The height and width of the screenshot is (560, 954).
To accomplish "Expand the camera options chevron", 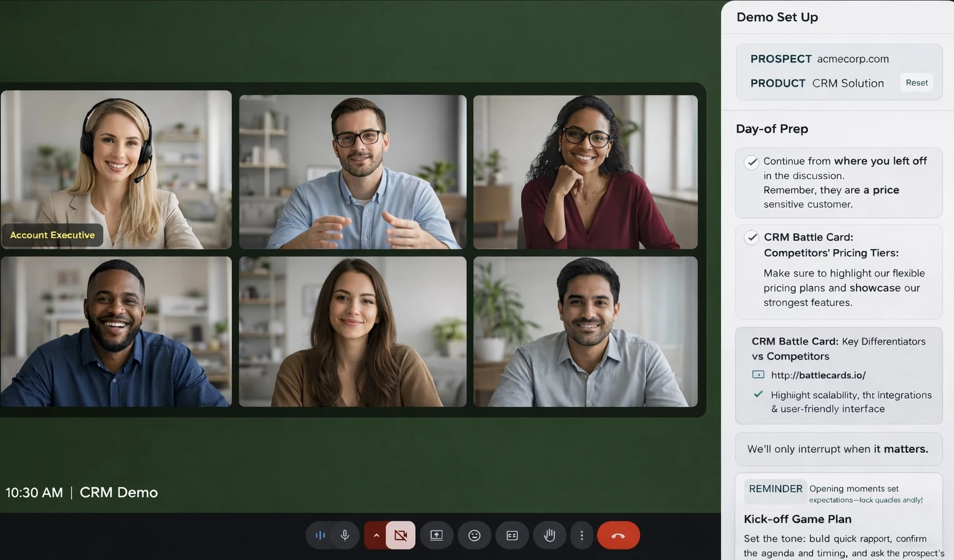I will click(376, 535).
